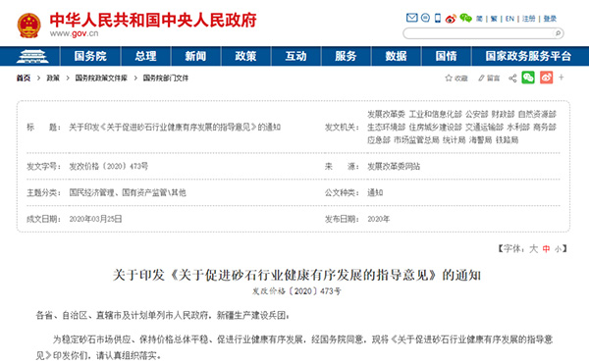
Task: Set font size to large 大
Action: point(533,249)
